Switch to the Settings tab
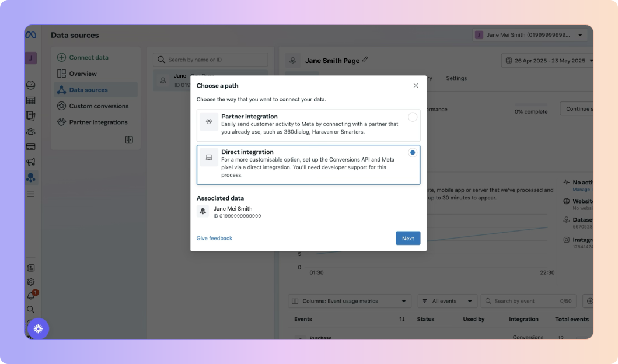Viewport: 618px width, 364px height. [x=456, y=78]
